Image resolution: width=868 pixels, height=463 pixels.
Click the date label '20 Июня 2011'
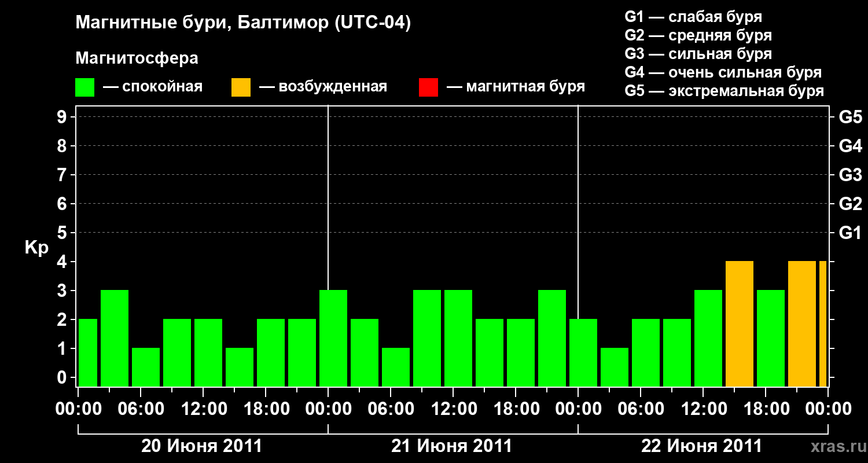202,446
